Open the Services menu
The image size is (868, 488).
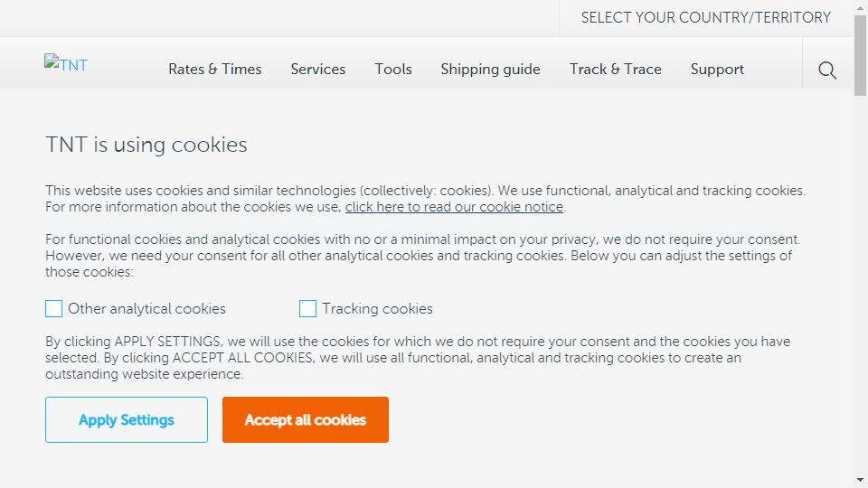(x=317, y=70)
